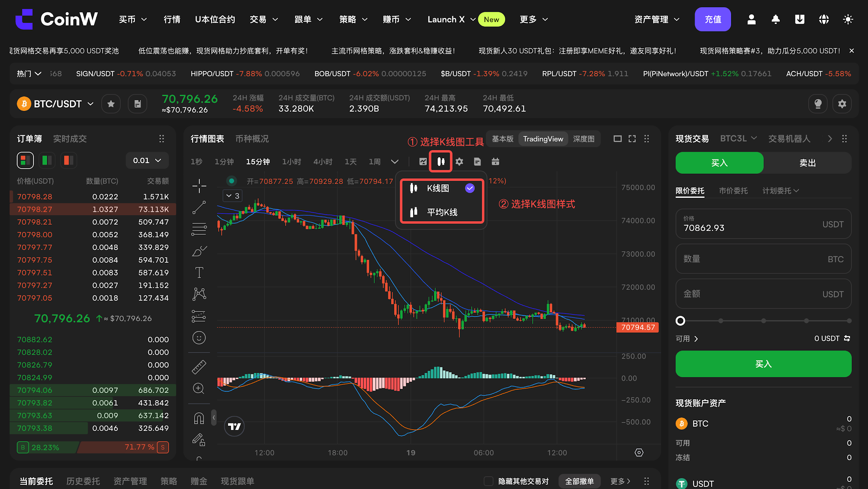Expand more time intervals dropdown

395,161
